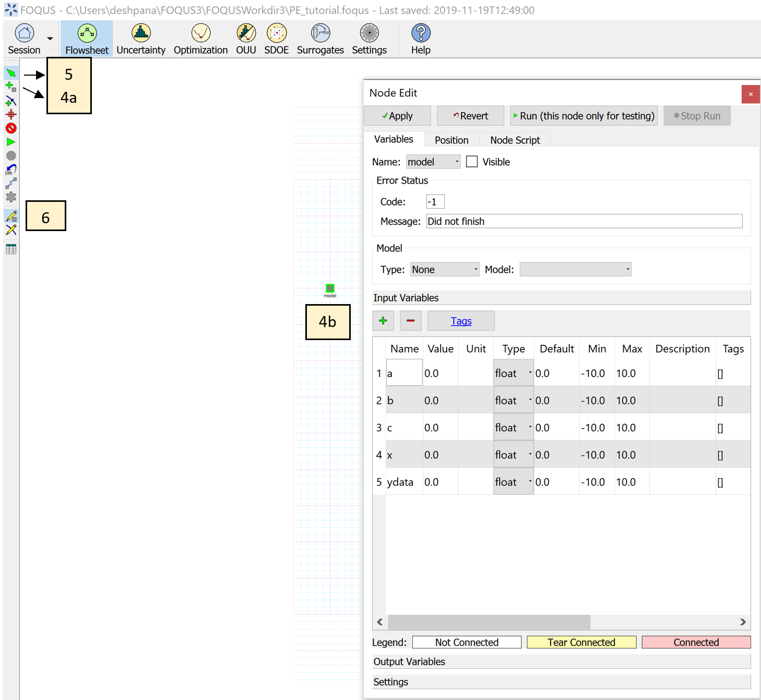Select the Add Edge tool

tap(11, 101)
